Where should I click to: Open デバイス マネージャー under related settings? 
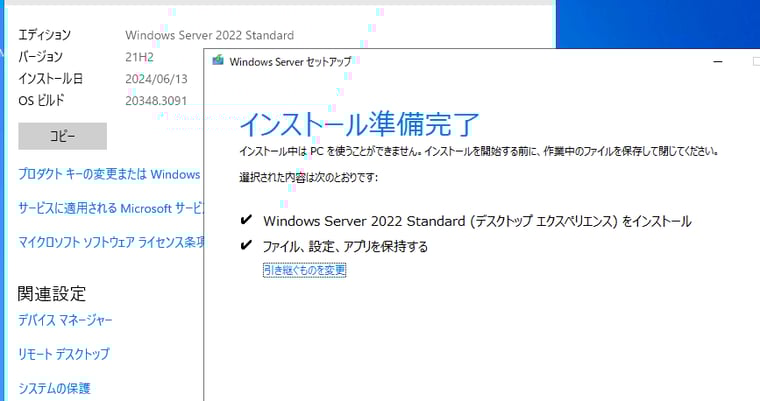[65, 320]
